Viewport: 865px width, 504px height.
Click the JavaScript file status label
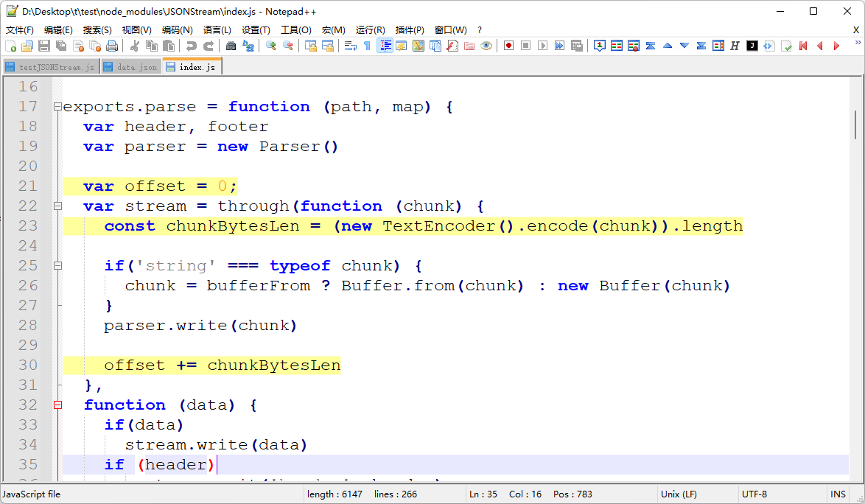coord(32,494)
